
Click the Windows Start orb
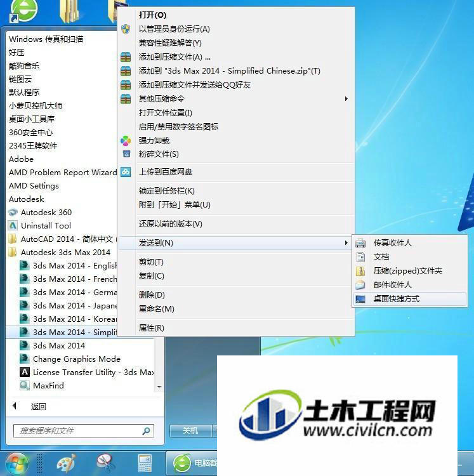click(17, 463)
